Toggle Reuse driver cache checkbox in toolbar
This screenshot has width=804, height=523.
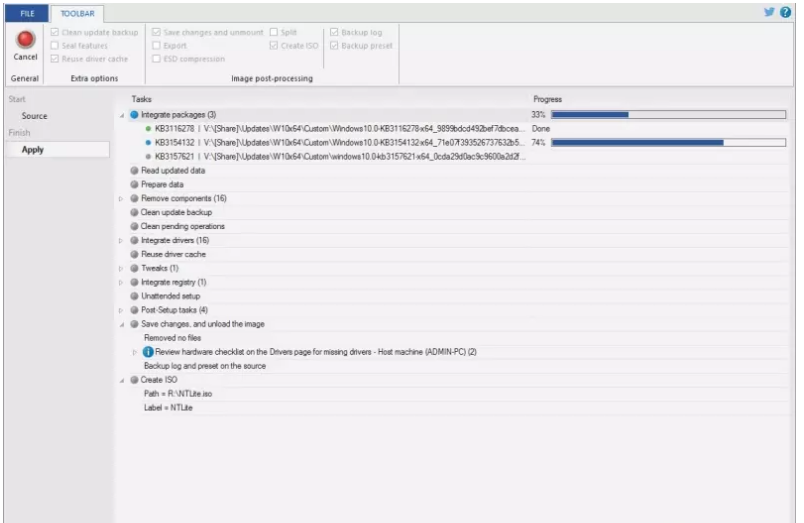pyautogui.click(x=54, y=58)
